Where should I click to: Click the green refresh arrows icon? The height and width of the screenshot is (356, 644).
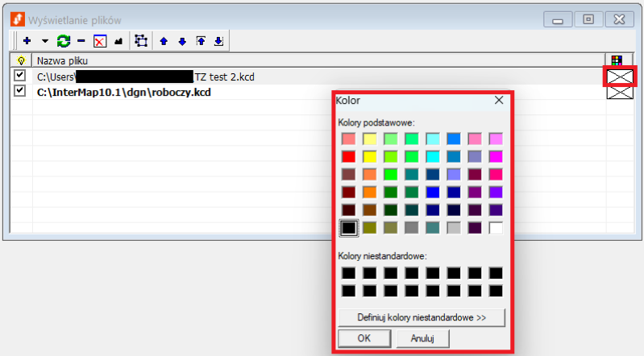click(x=63, y=40)
